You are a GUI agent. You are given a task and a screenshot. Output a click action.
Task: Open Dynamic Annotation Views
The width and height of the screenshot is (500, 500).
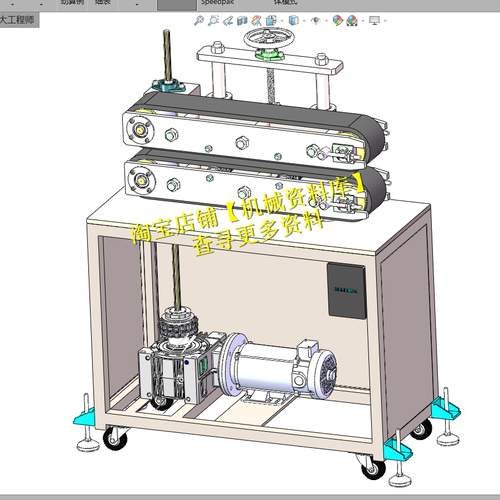[x=256, y=21]
